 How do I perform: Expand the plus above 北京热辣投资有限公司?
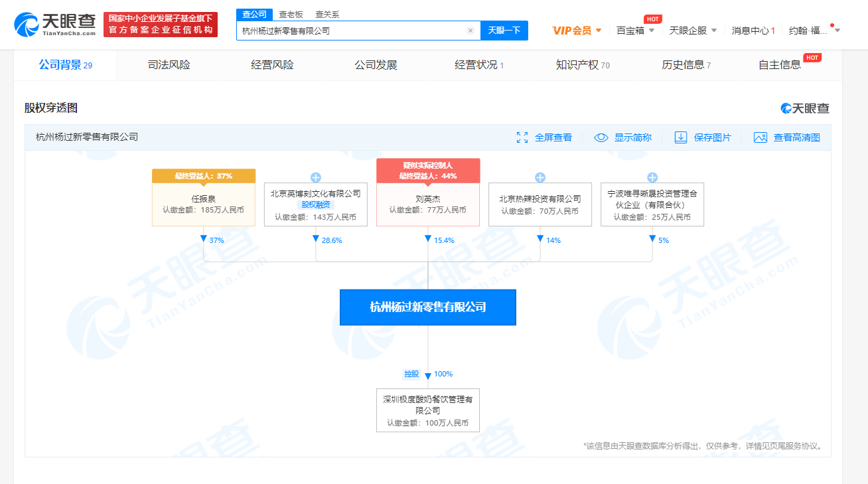(x=540, y=177)
